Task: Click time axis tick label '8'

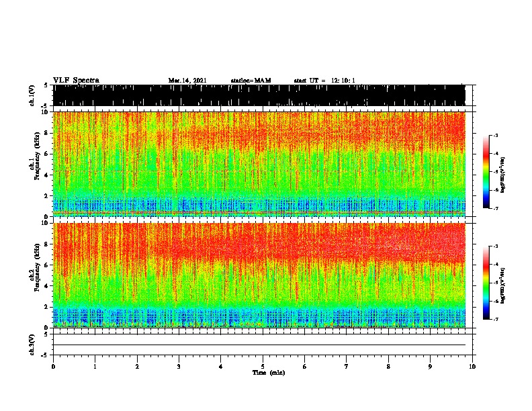Action: point(388,367)
